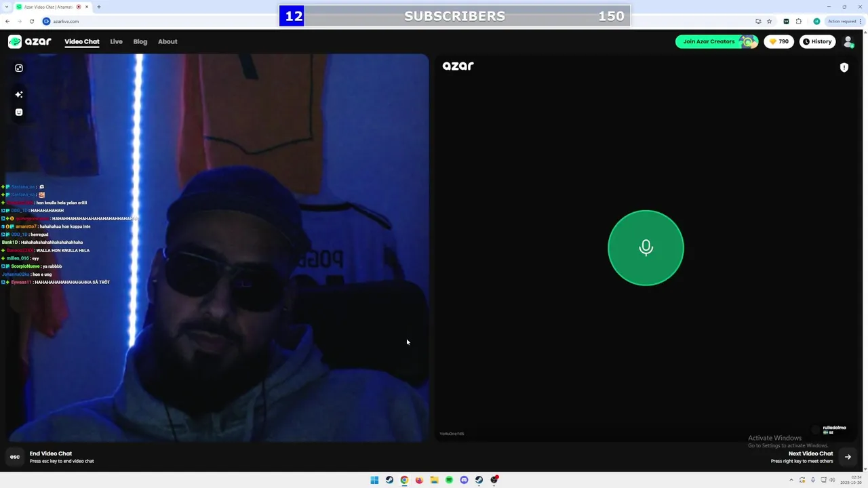
Task: Open the face filter icon
Action: coord(19,113)
